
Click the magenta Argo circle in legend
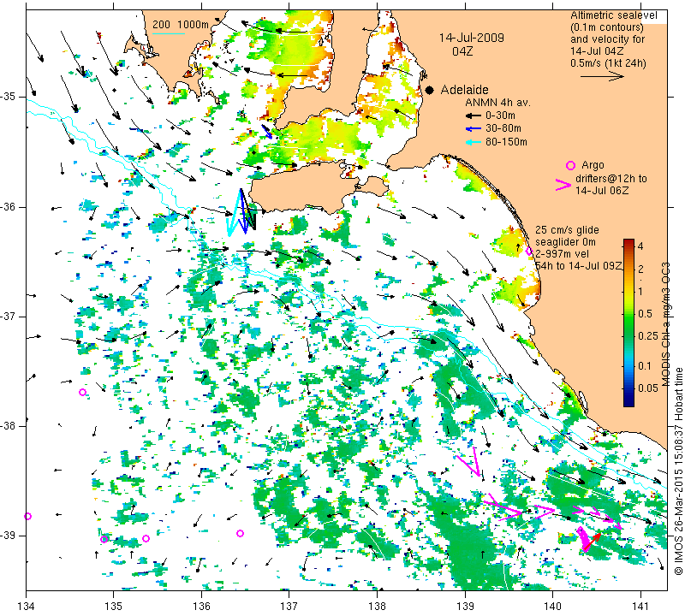pyautogui.click(x=570, y=165)
